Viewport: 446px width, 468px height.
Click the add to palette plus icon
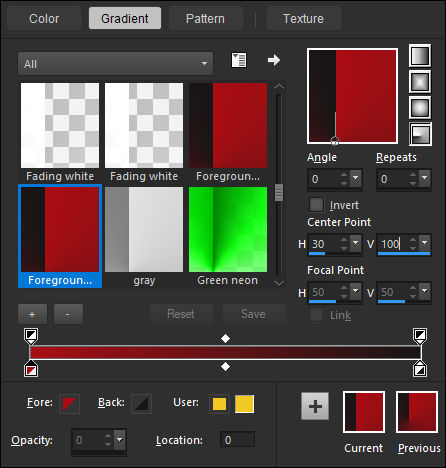click(315, 406)
